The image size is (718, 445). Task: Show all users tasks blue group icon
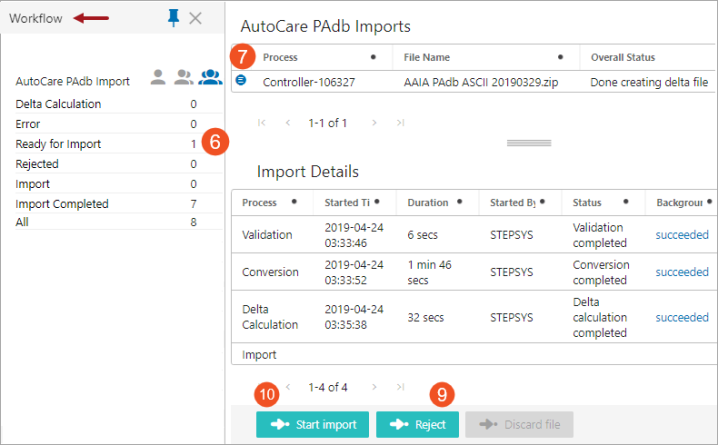pos(210,77)
